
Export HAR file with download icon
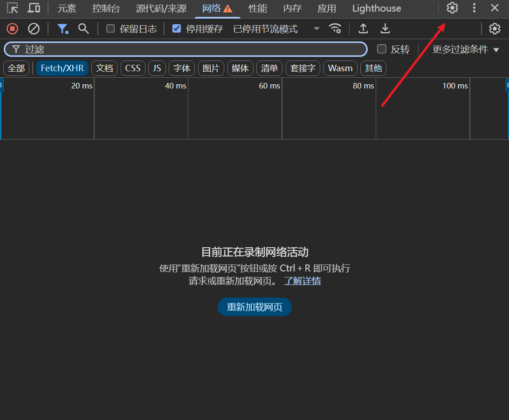point(385,29)
